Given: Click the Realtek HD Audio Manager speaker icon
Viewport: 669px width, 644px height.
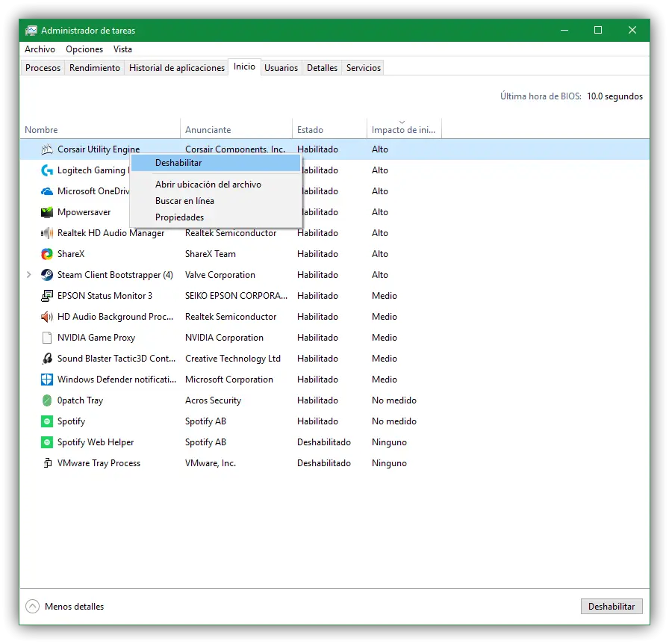Looking at the screenshot, I should pos(47,233).
